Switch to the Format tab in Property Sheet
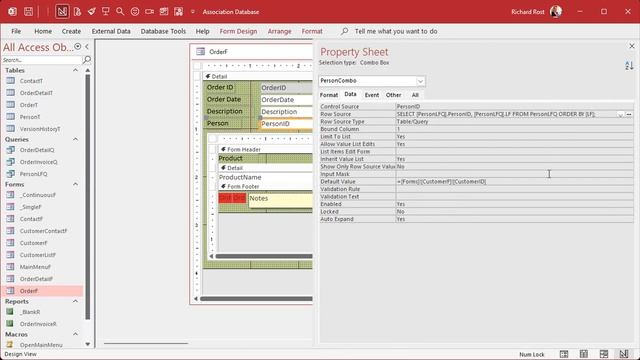Image resolution: width=640 pixels, height=360 pixels. [329, 95]
